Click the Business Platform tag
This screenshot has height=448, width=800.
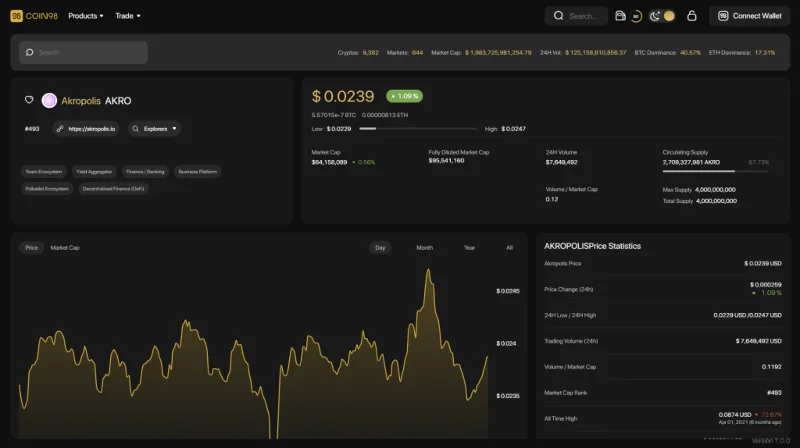[x=198, y=171]
